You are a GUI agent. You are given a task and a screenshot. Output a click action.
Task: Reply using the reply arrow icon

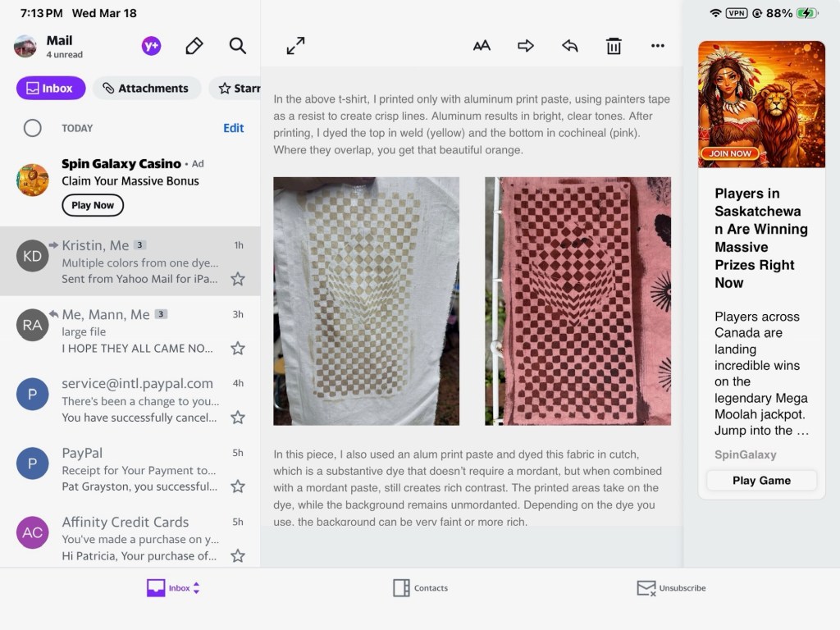[570, 46]
